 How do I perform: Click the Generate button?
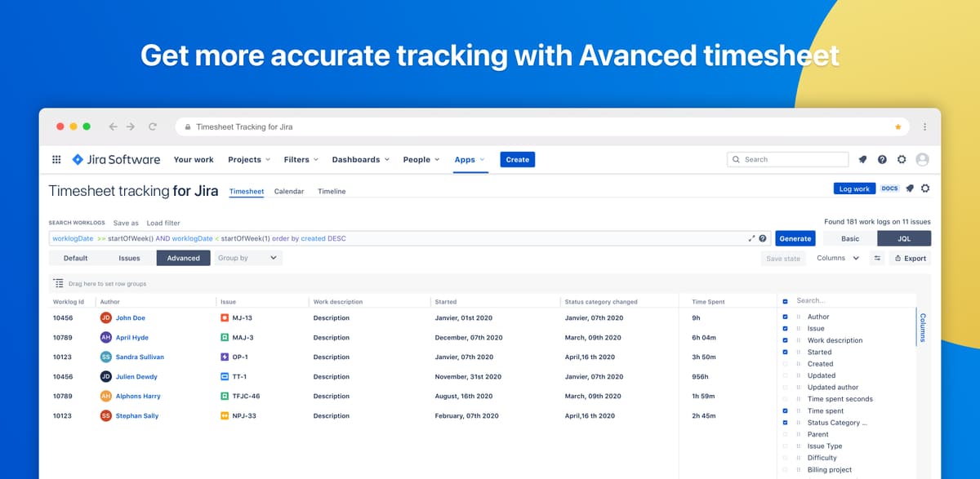tap(795, 238)
